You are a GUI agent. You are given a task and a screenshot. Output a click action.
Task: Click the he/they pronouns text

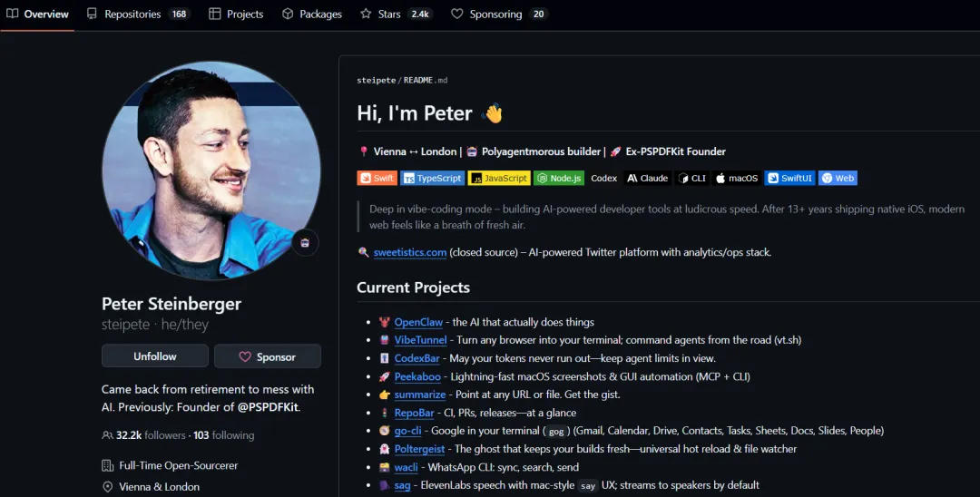[184, 325]
